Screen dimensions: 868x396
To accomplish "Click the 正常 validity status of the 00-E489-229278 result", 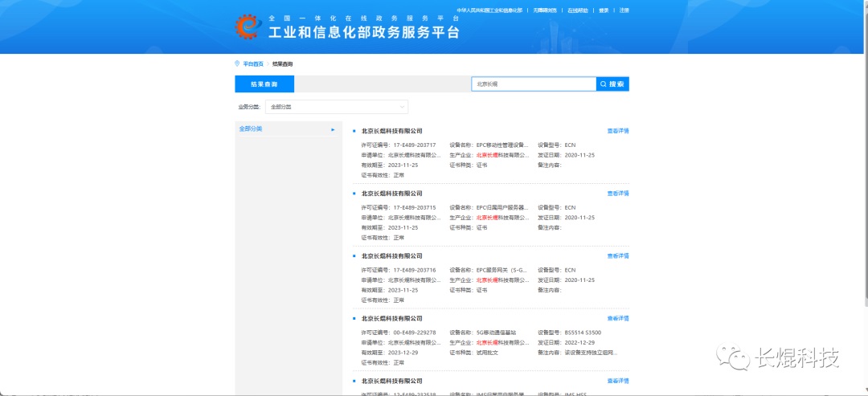I will pos(399,363).
